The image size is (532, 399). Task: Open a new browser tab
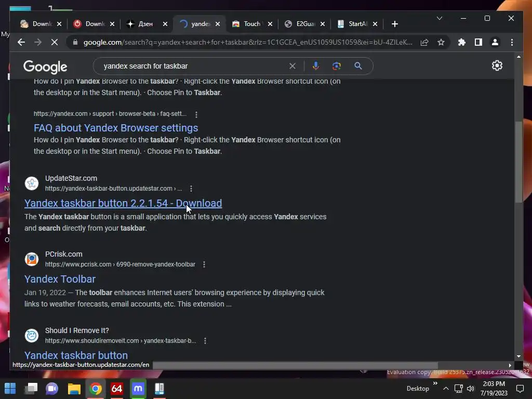[x=394, y=24]
